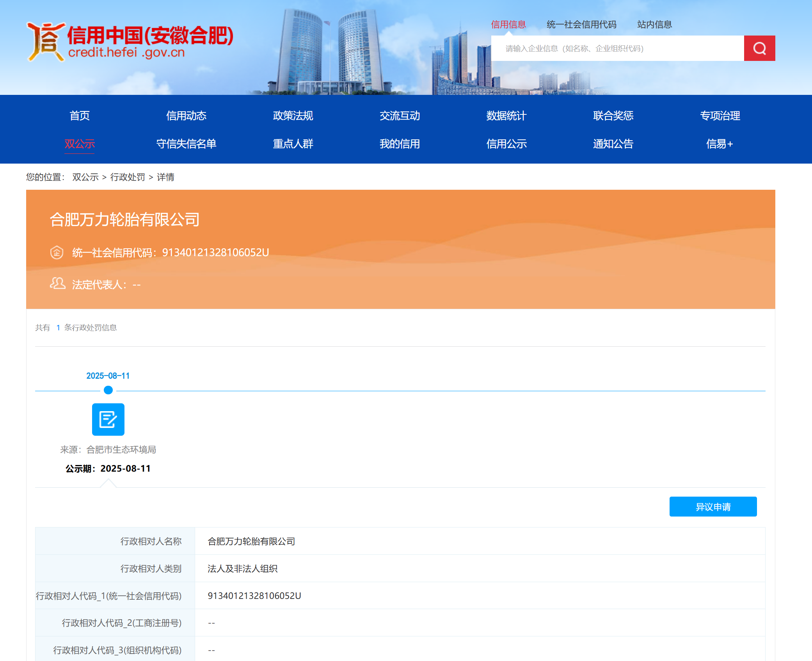Switch to 站内信息 search tab

[654, 24]
